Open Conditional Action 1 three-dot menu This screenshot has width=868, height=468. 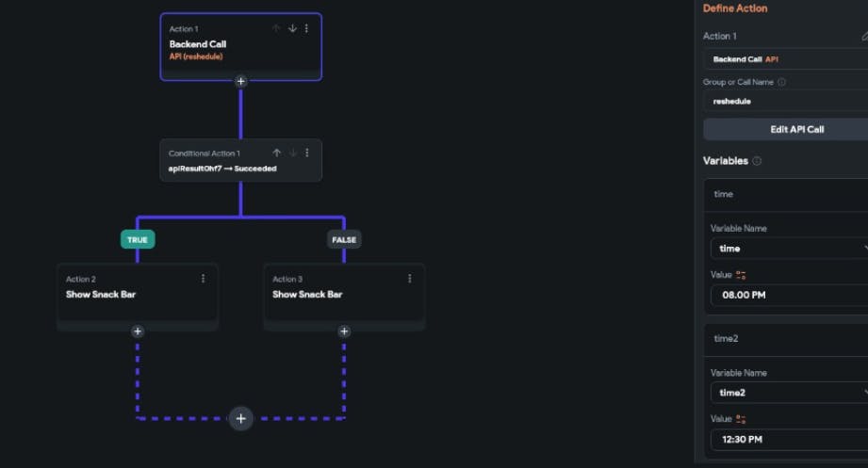[307, 153]
